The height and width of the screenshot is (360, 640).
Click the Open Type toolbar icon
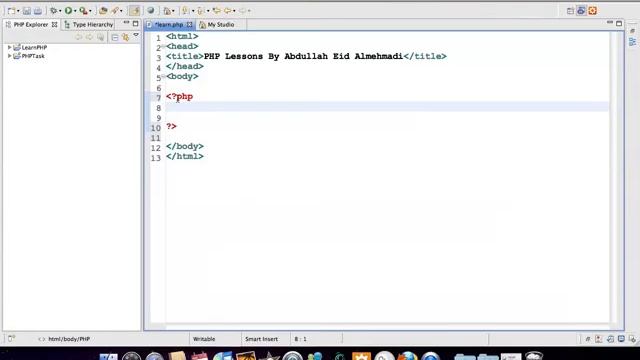click(103, 11)
